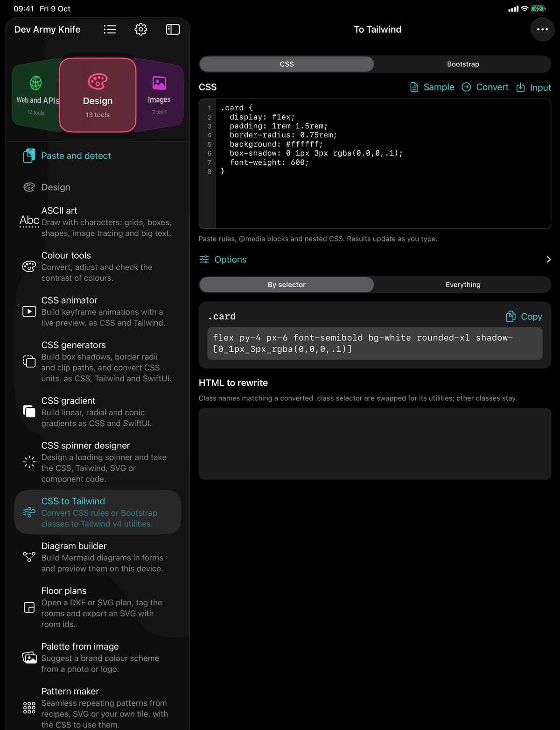Open the Pattern maker grid icon

(29, 708)
